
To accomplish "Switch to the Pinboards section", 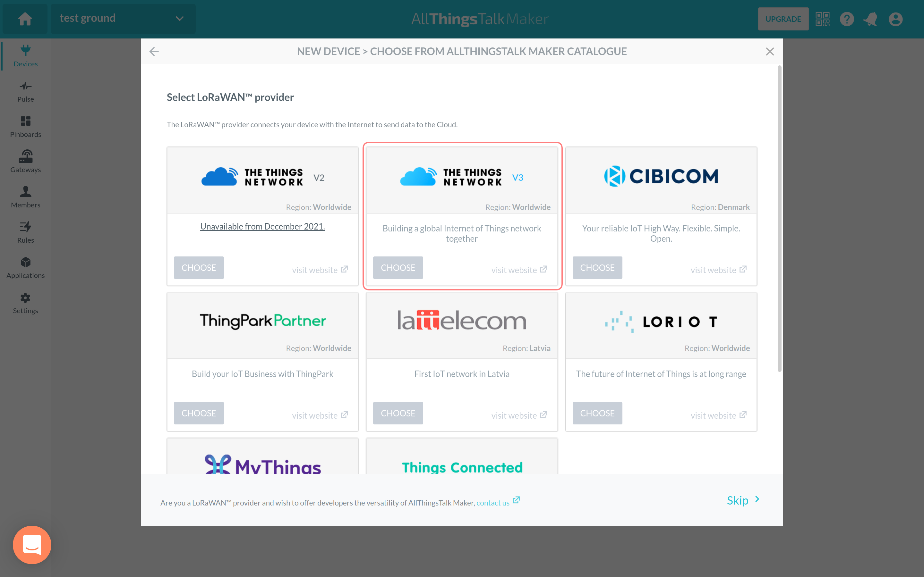I will pos(26,126).
